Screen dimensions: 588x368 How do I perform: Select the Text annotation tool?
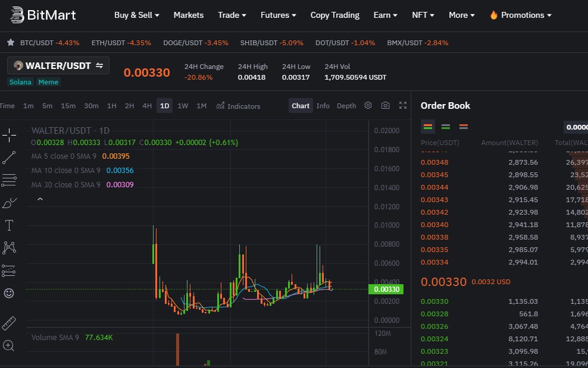(9, 225)
